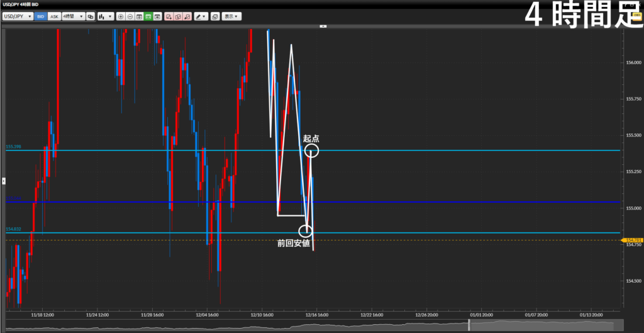
Task: Open the 表示 display menu
Action: (x=231, y=16)
